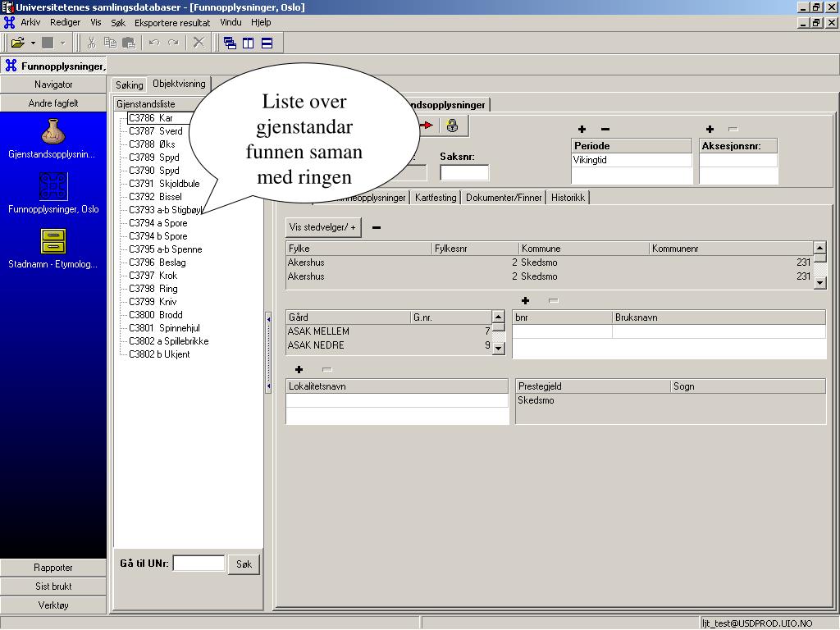Click the Cut scissors toolbar icon

click(91, 43)
